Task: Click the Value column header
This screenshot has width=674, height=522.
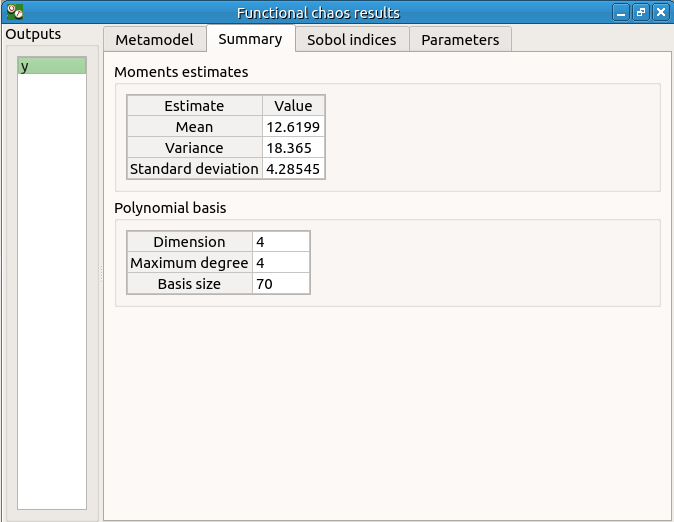Action: (293, 106)
